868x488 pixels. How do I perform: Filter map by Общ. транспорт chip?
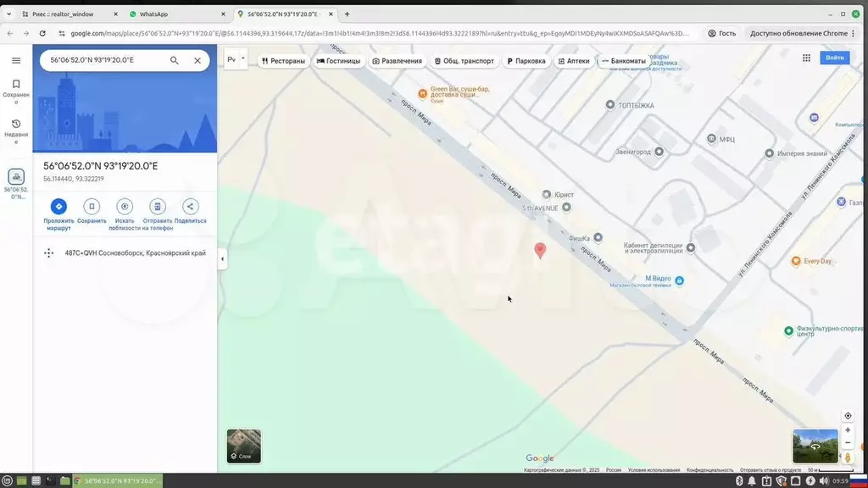point(465,61)
